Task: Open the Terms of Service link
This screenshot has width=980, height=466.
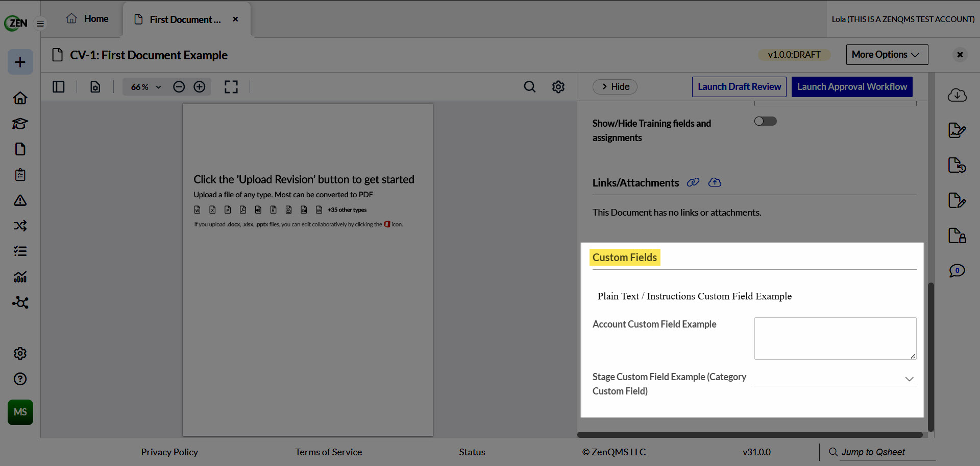Action: (x=328, y=452)
